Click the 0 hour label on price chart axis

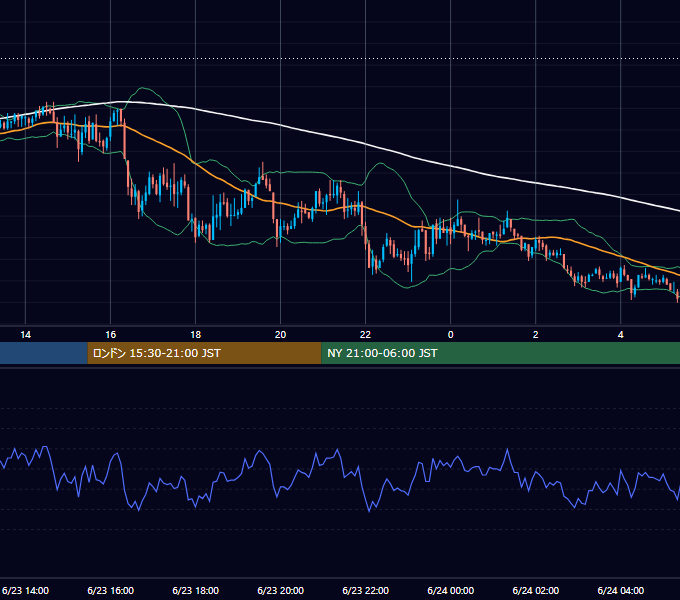(451, 335)
